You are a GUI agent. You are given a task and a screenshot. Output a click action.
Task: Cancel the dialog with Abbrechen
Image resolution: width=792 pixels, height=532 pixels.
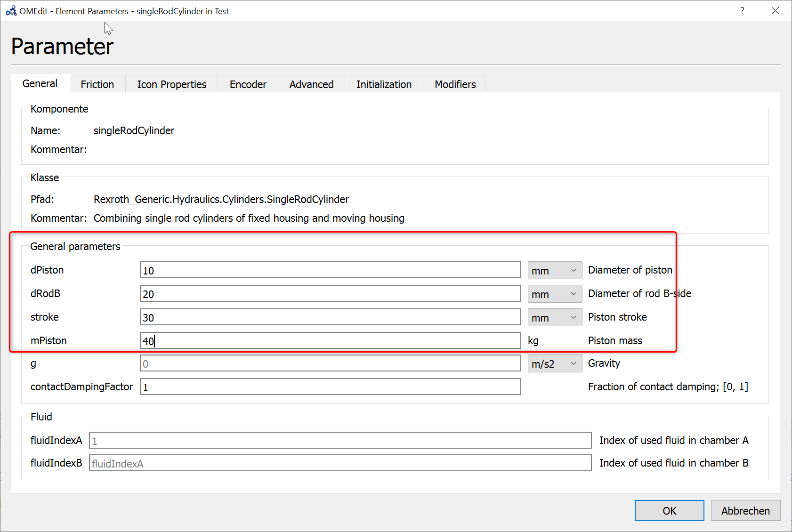pos(745,510)
